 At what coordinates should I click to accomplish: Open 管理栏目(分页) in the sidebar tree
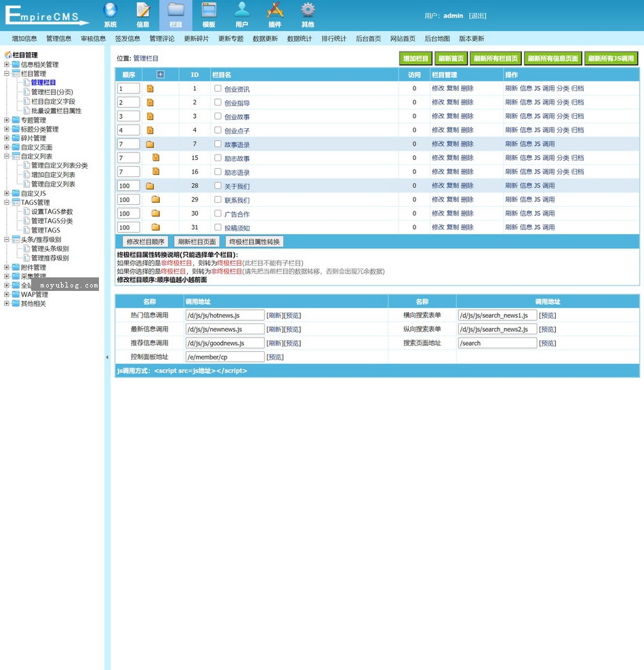coord(52,92)
